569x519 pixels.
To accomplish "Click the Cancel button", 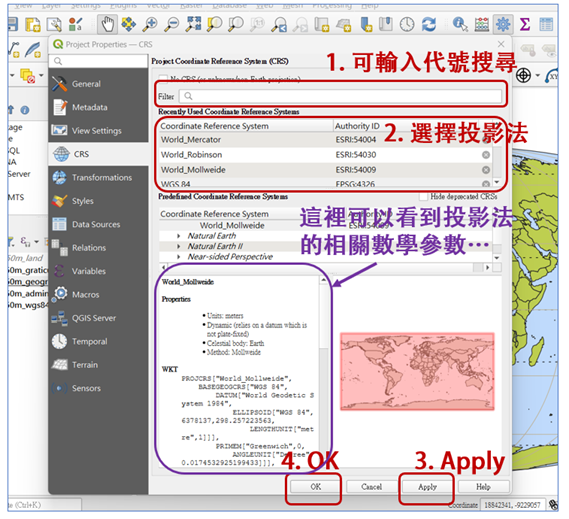I will point(372,487).
